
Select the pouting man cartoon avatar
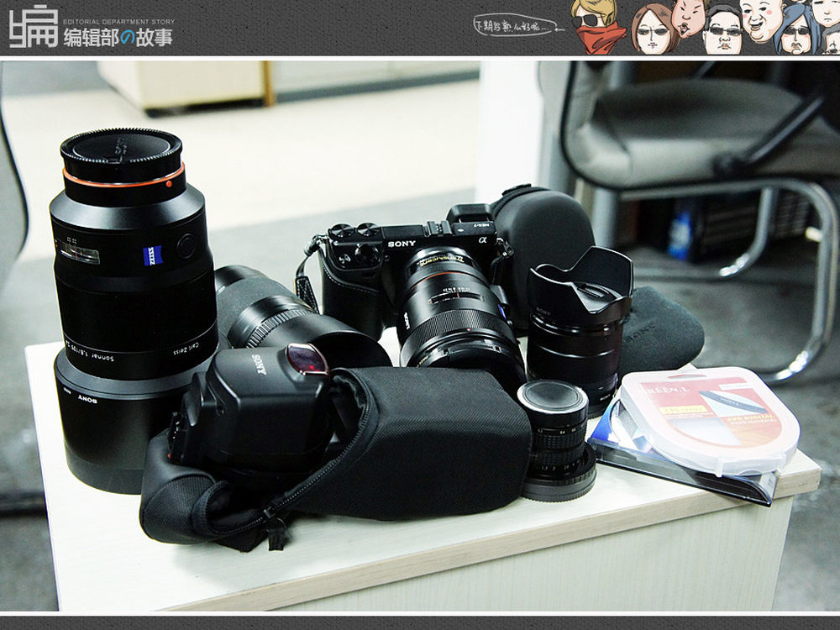tap(688, 17)
